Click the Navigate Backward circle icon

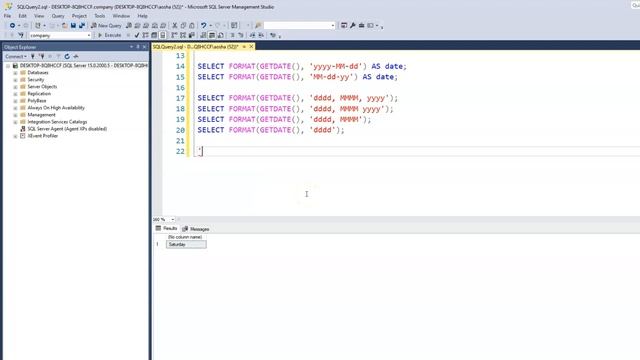(x=12, y=25)
